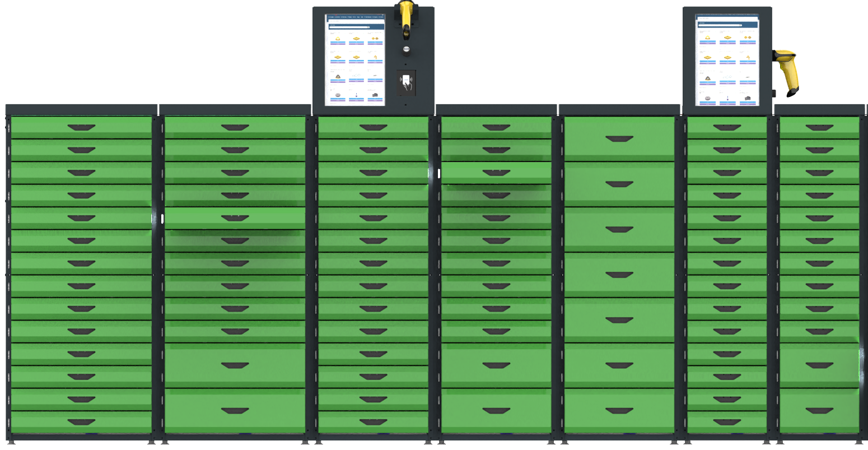Focus the search box on the right screen
This screenshot has width=868, height=450.
(718, 25)
